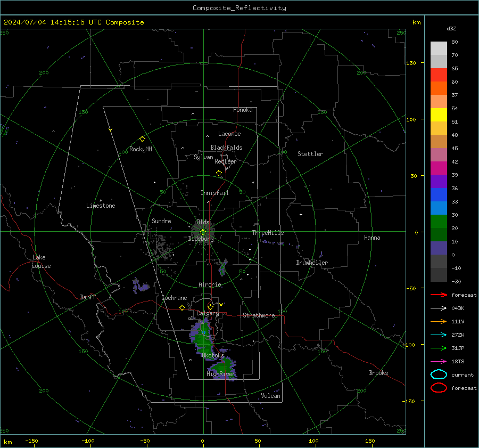Click the Stettler town label
The image size is (479, 448).
[x=310, y=154]
